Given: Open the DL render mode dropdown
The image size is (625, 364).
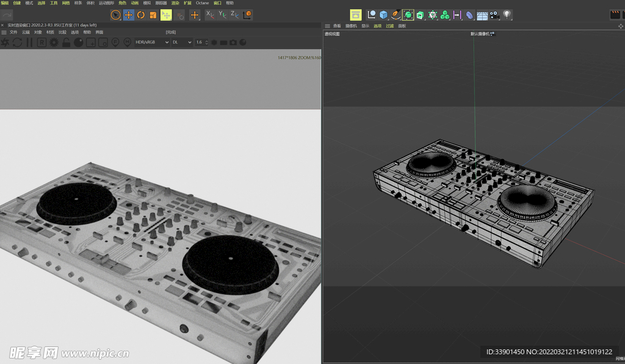Looking at the screenshot, I should (x=181, y=42).
